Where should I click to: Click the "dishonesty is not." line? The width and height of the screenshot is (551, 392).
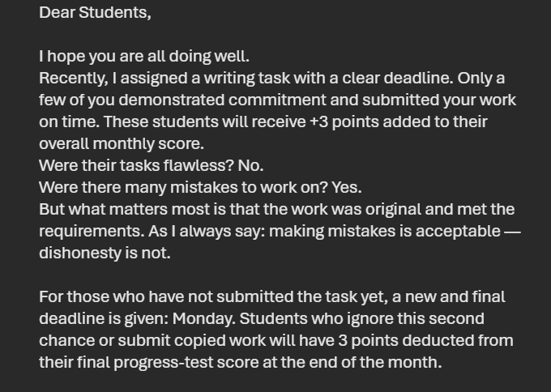[x=105, y=253]
